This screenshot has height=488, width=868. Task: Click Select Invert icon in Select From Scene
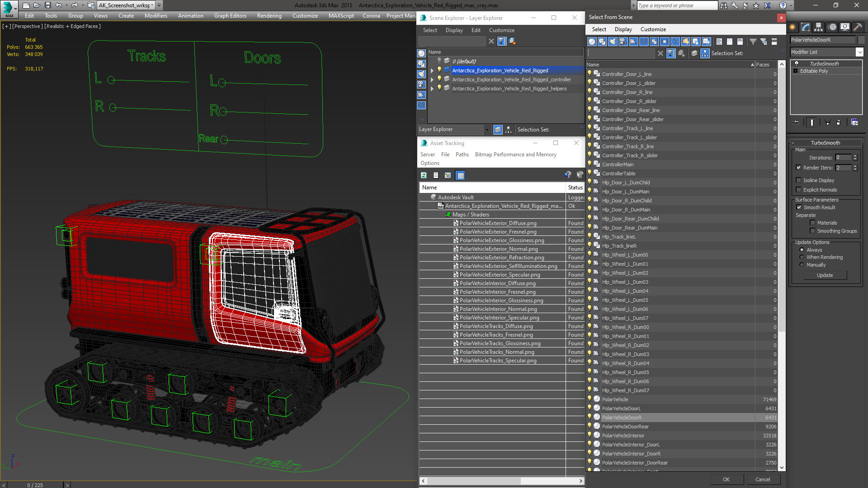click(740, 42)
